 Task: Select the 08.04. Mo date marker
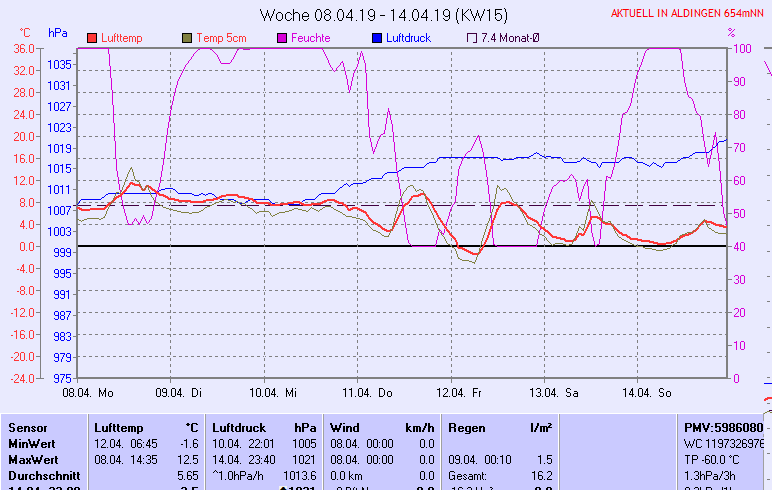click(x=87, y=393)
